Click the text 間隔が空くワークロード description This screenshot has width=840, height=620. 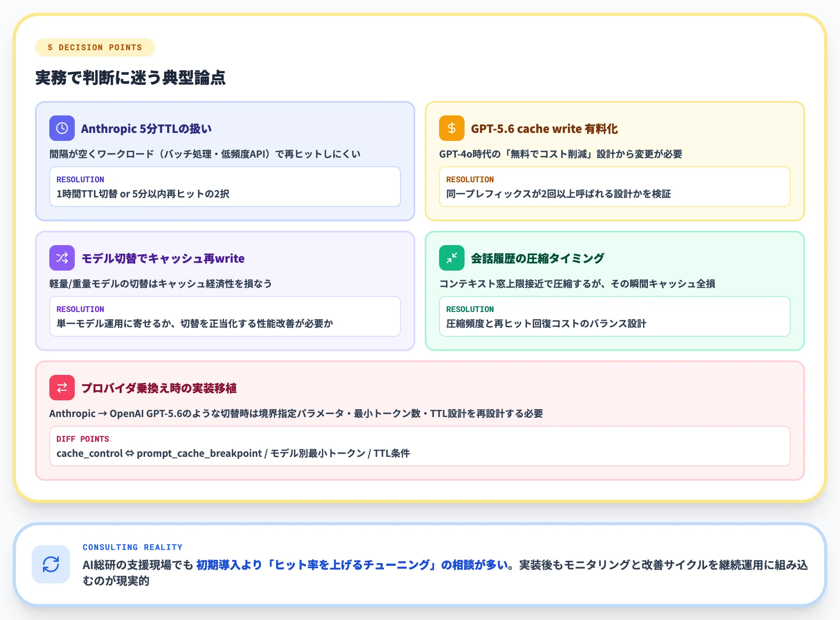coord(205,154)
